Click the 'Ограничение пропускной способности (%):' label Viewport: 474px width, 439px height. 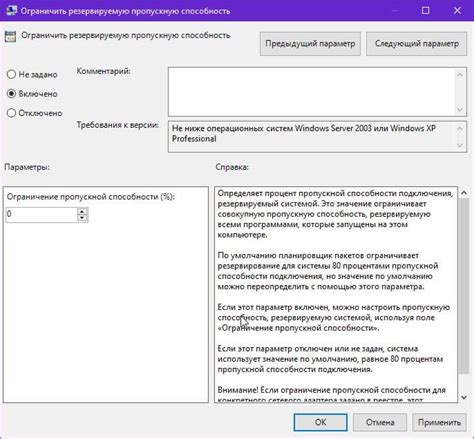point(91,197)
